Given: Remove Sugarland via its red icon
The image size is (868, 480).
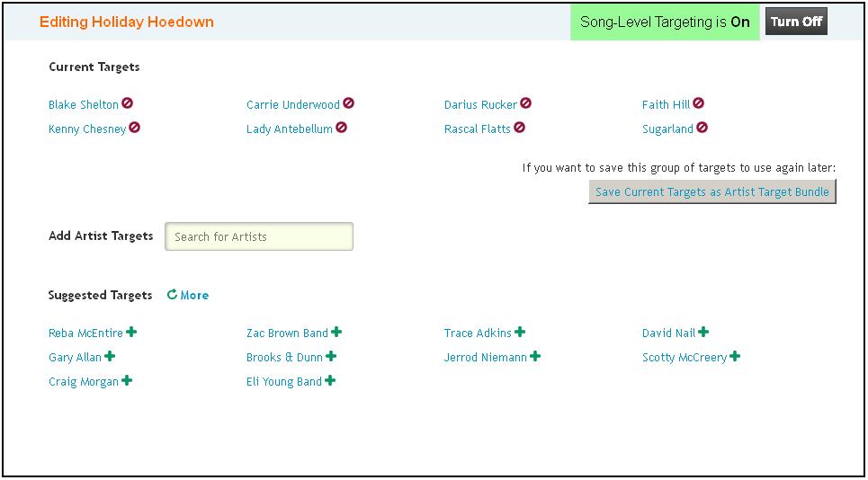Looking at the screenshot, I should pos(702,128).
